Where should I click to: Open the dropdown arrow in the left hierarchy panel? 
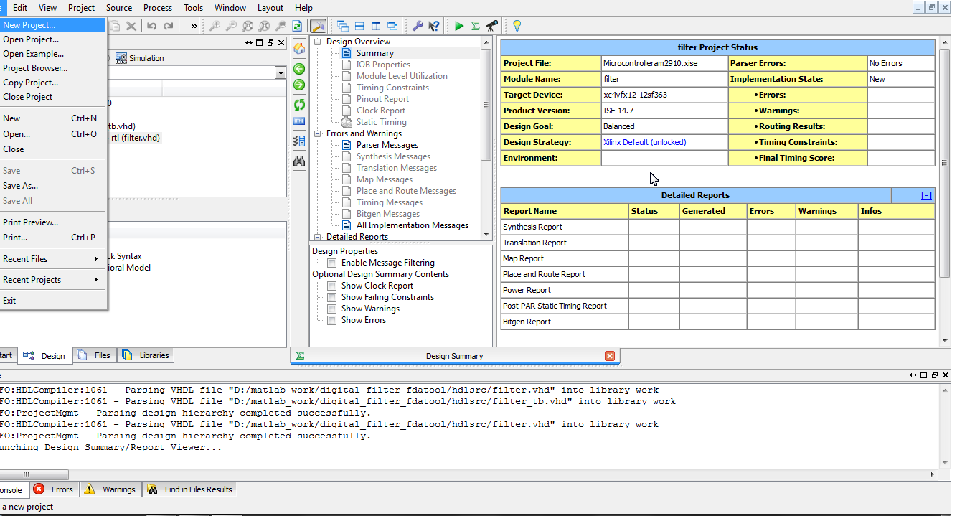tap(280, 73)
